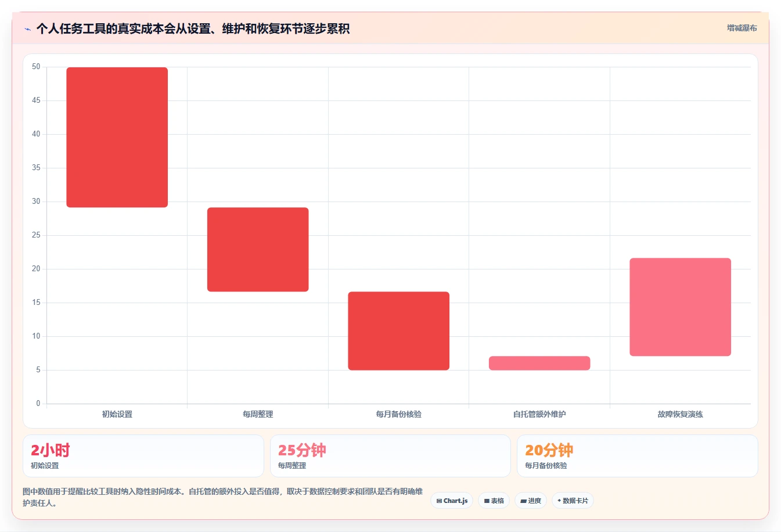Viewport: 781px width, 532px height.
Task: Click the 增减瀑布 label in the header
Action: [x=742, y=28]
